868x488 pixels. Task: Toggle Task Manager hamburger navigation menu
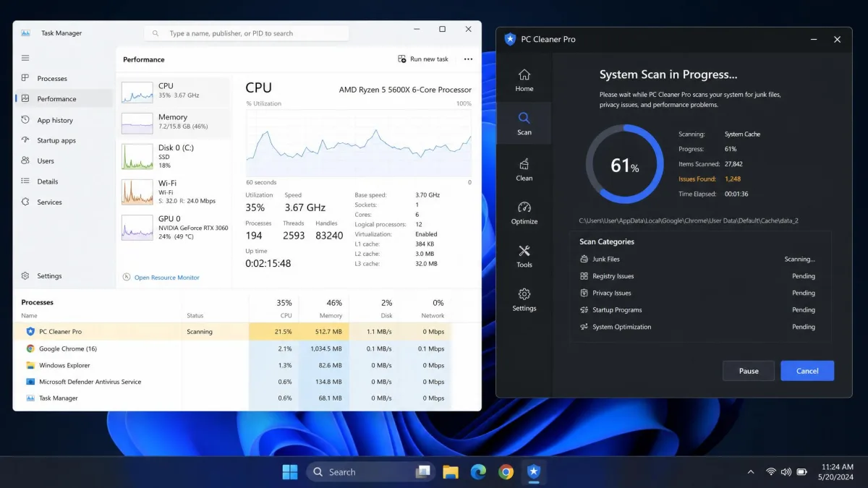[x=25, y=58]
